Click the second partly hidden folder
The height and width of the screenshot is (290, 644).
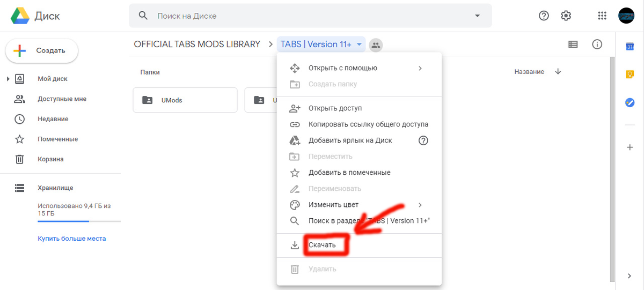pos(261,100)
